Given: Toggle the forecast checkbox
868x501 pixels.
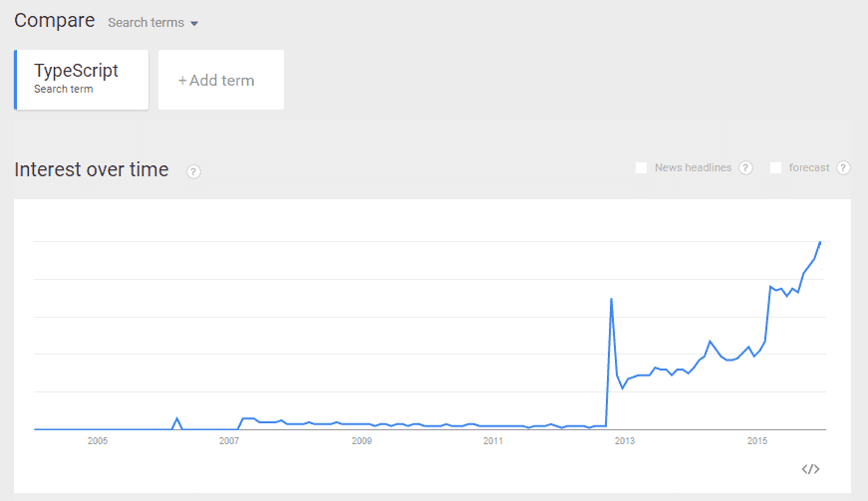Looking at the screenshot, I should (x=776, y=167).
